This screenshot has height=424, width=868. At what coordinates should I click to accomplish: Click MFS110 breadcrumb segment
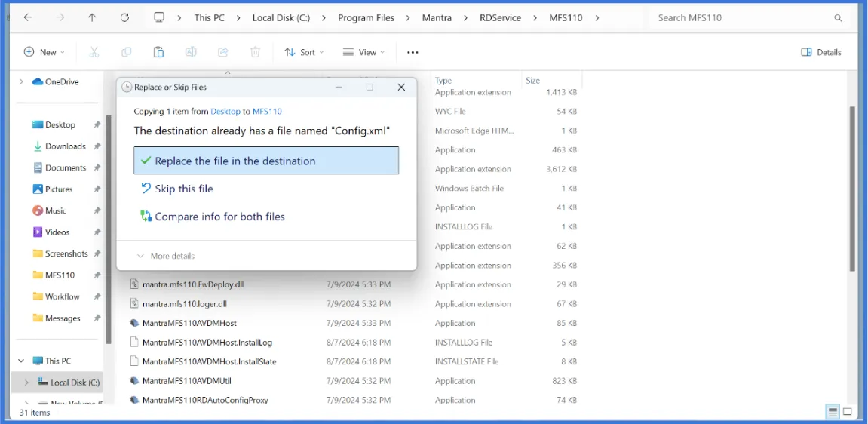(x=566, y=17)
